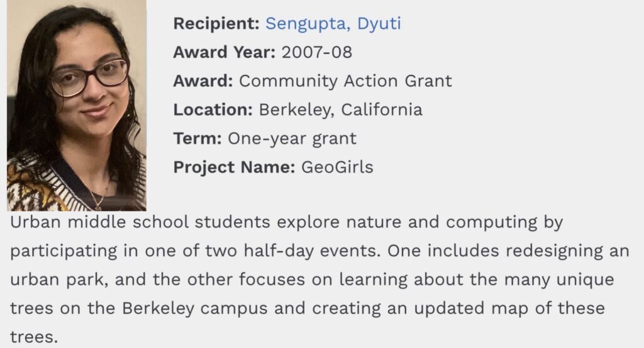Click the bold Recipient: label
This screenshot has width=644, height=348.
(x=216, y=24)
